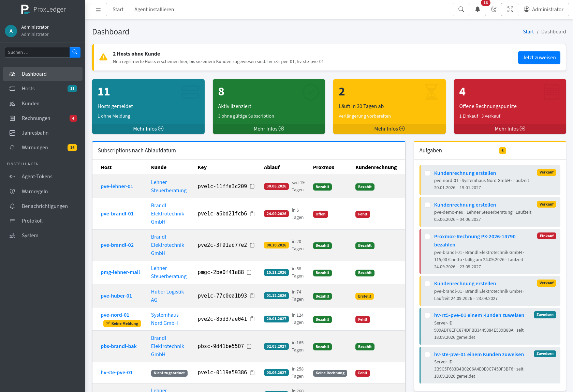
Task: Check the hv-rz5-pve-01 zuweisen task checkbox
Action: pyautogui.click(x=427, y=315)
